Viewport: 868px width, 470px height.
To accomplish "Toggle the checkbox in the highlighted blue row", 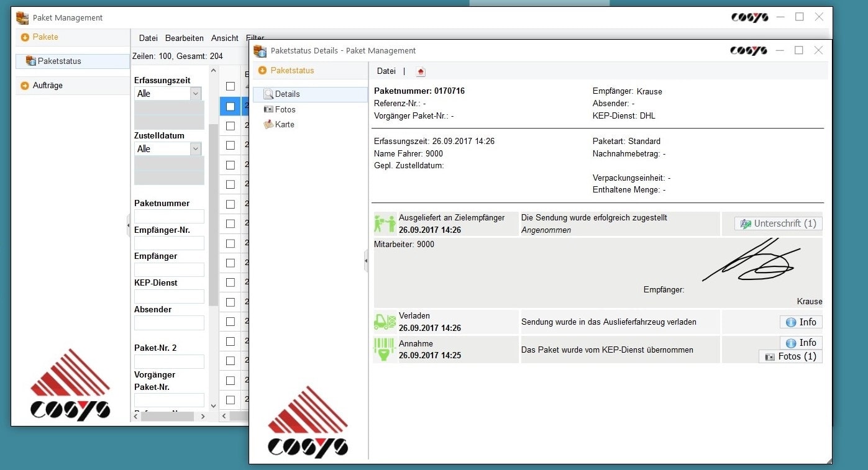I will 231,106.
